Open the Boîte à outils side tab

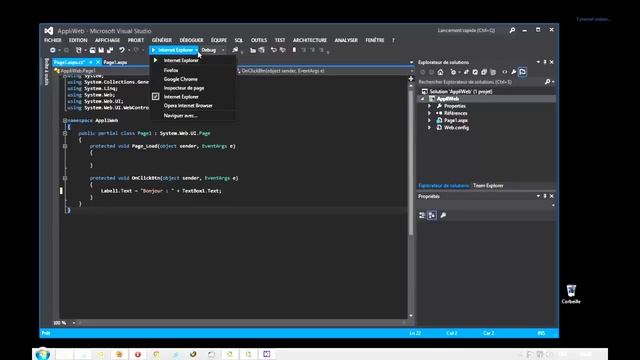tap(47, 71)
